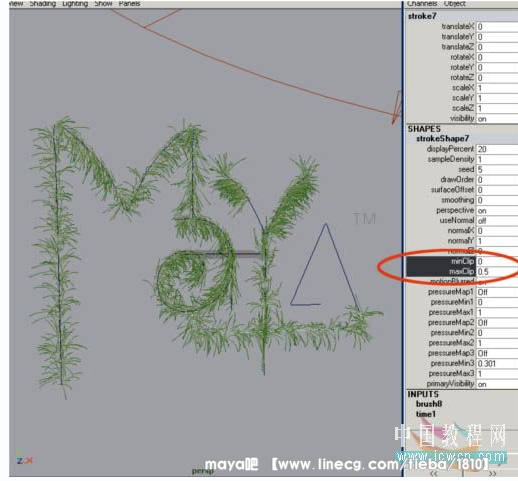
Task: Click the pressureMin2 value field
Action: (497, 333)
